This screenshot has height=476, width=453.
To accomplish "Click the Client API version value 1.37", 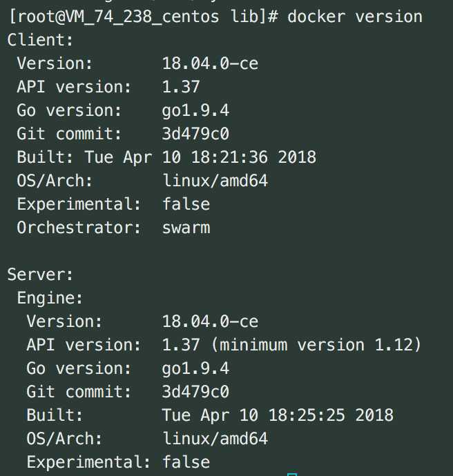I will pyautogui.click(x=181, y=87).
